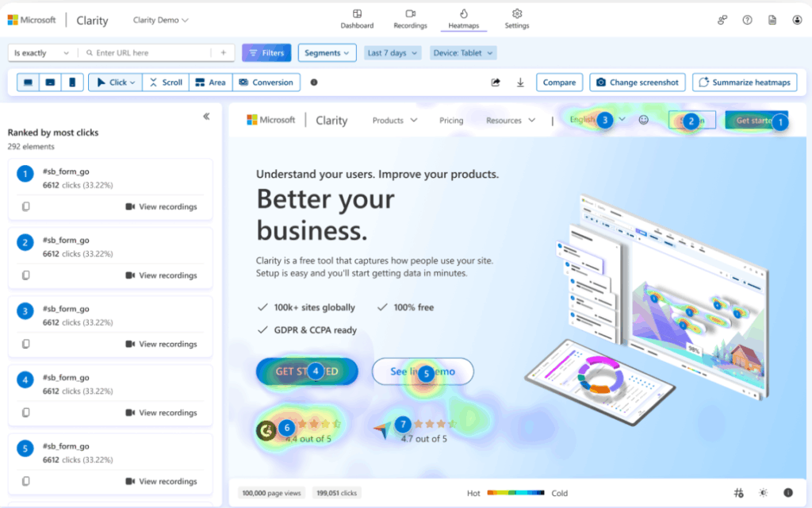Viewport: 812px width, 508px height.
Task: View recordings for rank 5 element
Action: (x=162, y=481)
